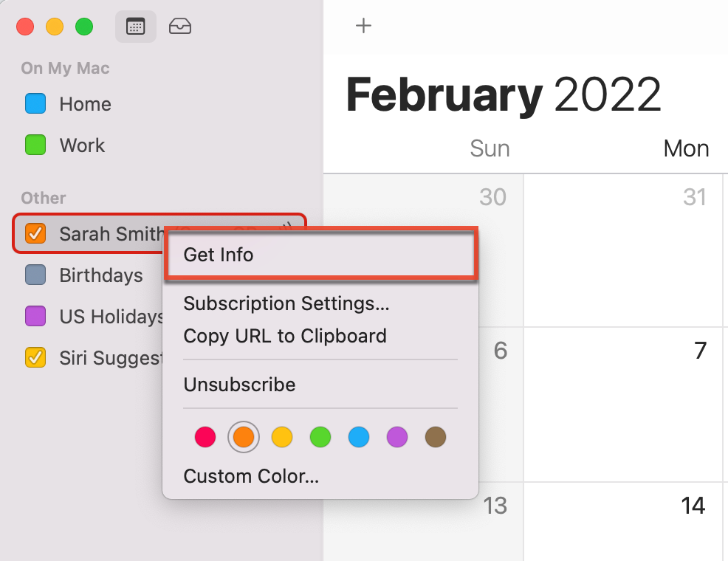Click the plus icon to add event
Image resolution: width=728 pixels, height=561 pixels.
click(363, 25)
